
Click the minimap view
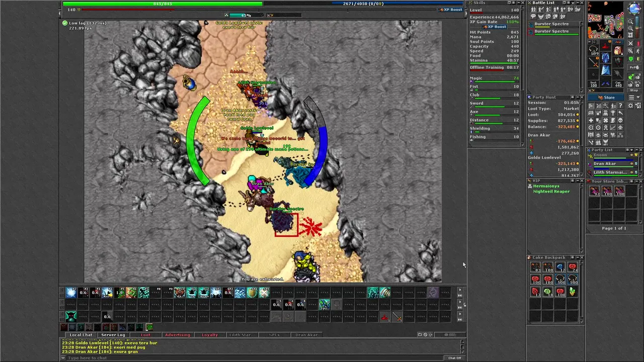point(606,20)
